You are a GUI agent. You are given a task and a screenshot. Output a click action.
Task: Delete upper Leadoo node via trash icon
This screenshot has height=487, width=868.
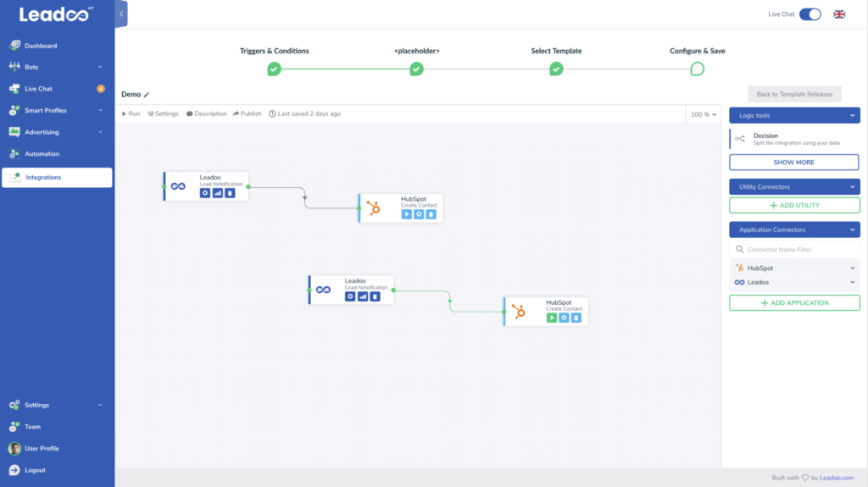pos(230,193)
